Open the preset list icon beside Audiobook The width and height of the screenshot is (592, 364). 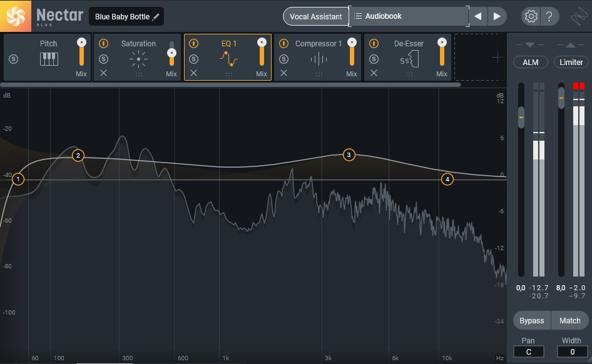tap(358, 16)
